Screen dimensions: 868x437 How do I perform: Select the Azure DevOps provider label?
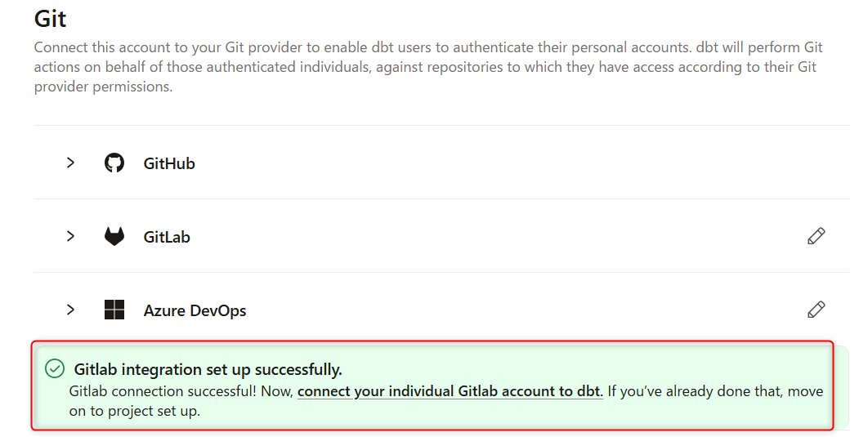tap(195, 310)
